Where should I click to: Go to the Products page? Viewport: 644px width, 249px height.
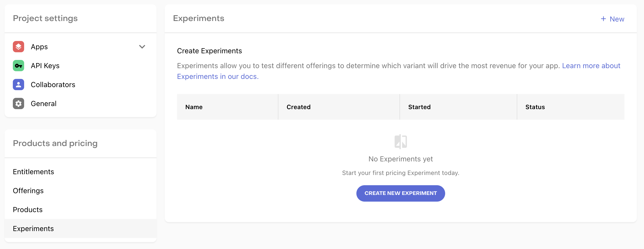click(28, 210)
